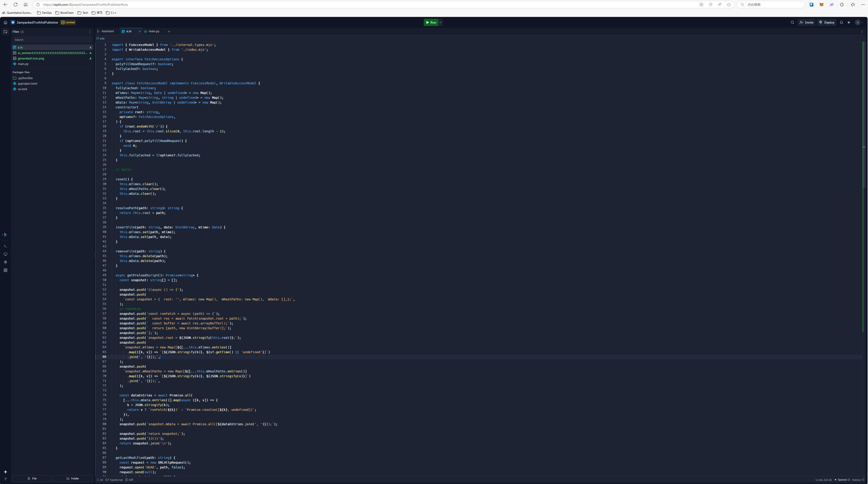
Task: Open the notifications bell
Action: coord(841,23)
